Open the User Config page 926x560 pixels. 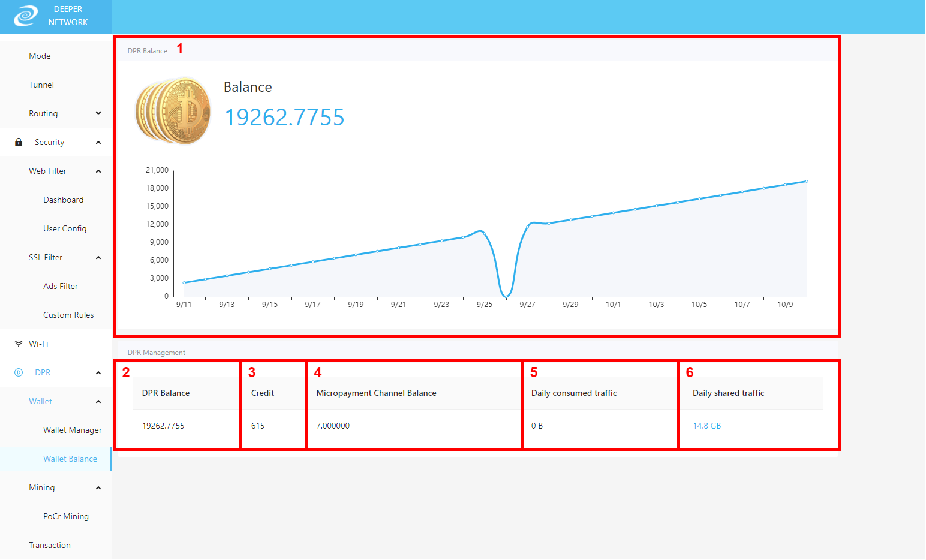pos(65,228)
